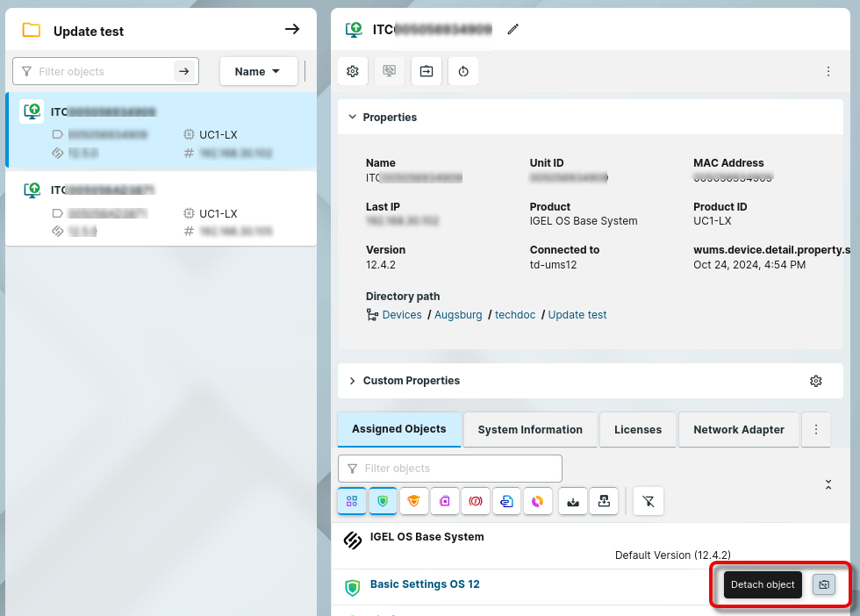Open gear icon in Custom Properties row

tap(815, 381)
